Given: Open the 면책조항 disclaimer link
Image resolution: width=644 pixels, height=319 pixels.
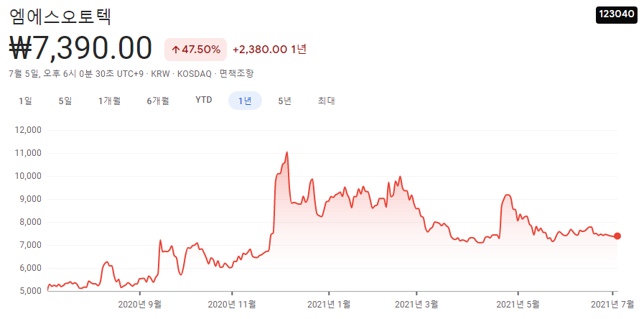Looking at the screenshot, I should coord(237,74).
